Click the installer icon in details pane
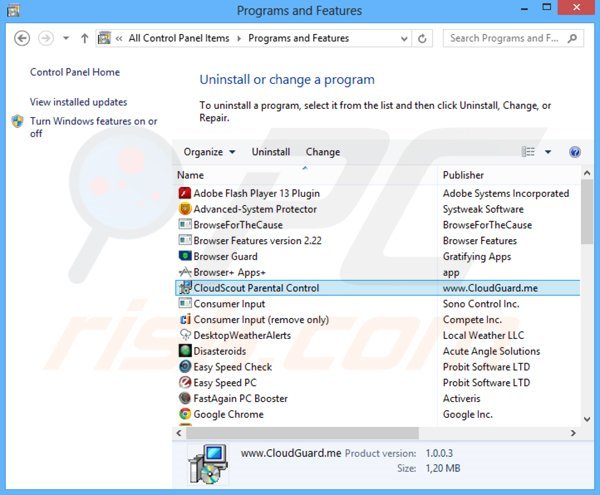This screenshot has height=495, width=600. point(209,464)
